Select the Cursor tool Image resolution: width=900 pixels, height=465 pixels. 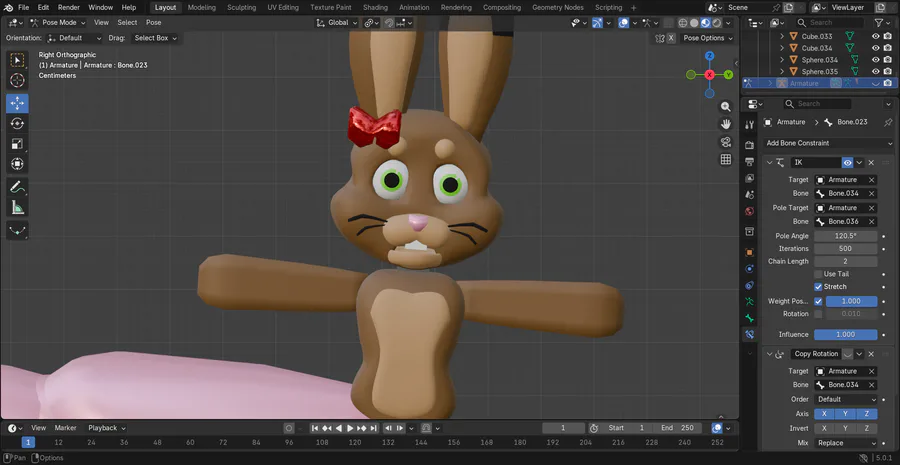pyautogui.click(x=17, y=80)
